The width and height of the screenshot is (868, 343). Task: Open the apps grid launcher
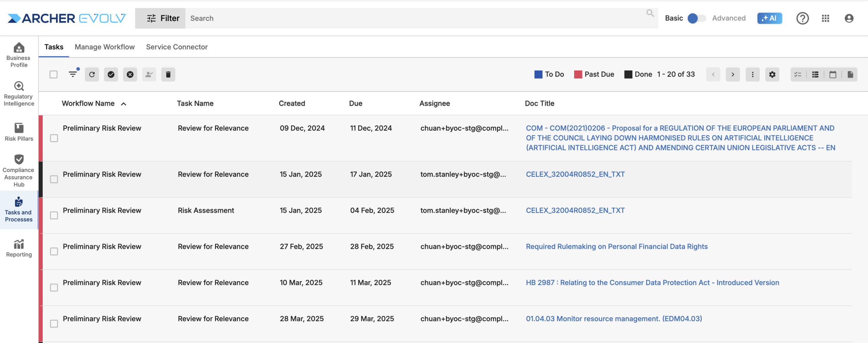[x=825, y=18]
